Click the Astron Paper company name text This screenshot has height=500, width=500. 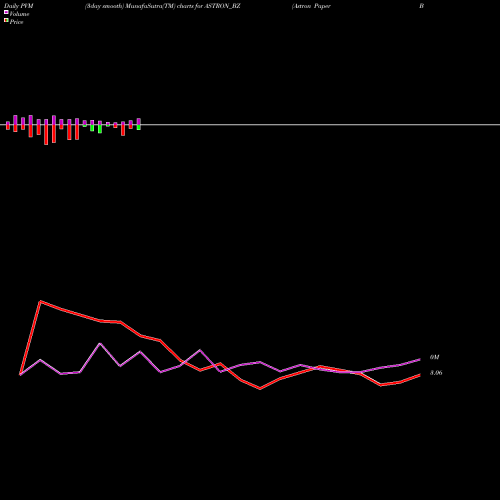(311, 6)
